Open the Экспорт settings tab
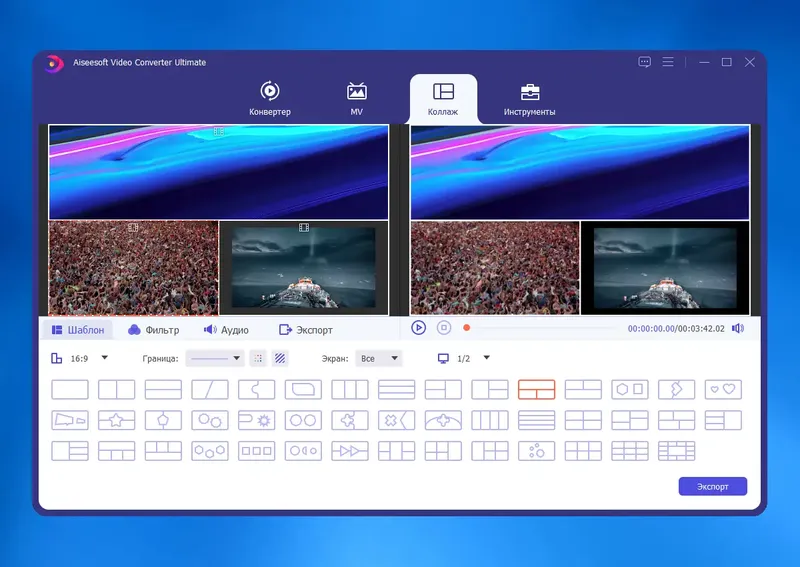Screen dimensions: 800x567 [x=306, y=330]
